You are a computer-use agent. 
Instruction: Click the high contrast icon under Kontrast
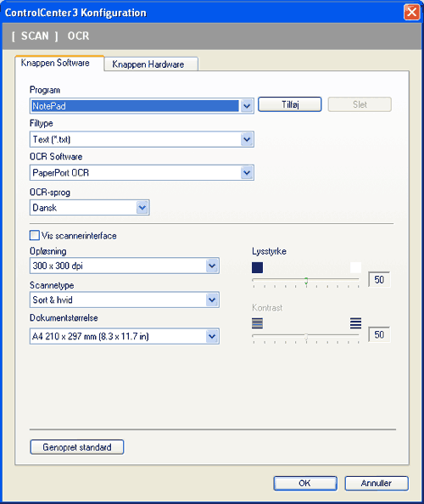point(355,323)
